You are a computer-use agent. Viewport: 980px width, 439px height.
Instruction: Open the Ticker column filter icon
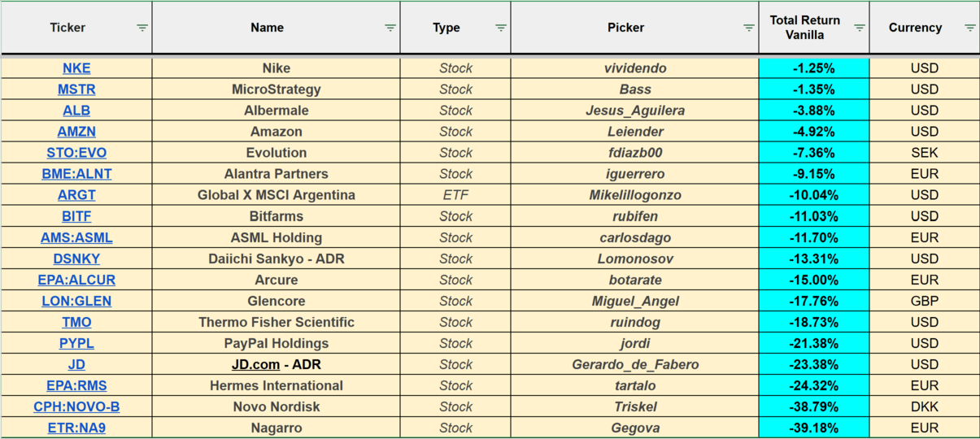point(142,28)
